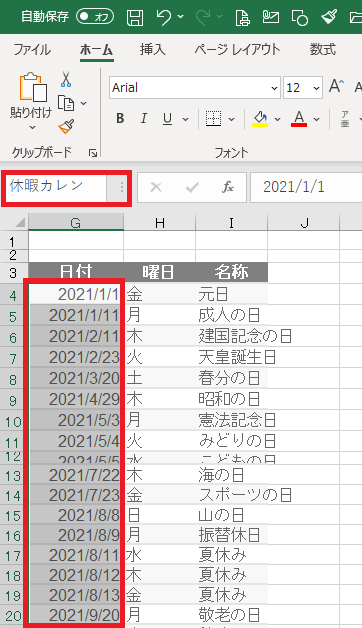Click the 名称 header cell
The height and width of the screenshot is (628, 362).
coord(231,272)
